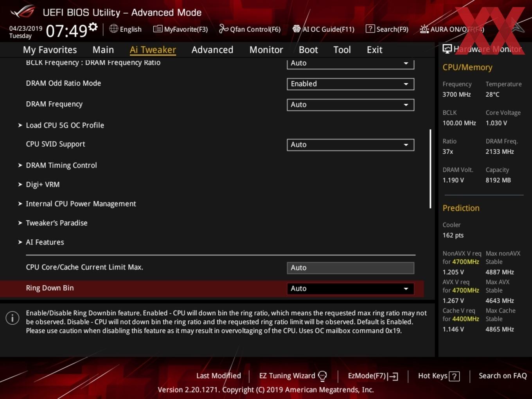Open BCLK Frequency DRAM Ratio dropdown

pos(350,63)
